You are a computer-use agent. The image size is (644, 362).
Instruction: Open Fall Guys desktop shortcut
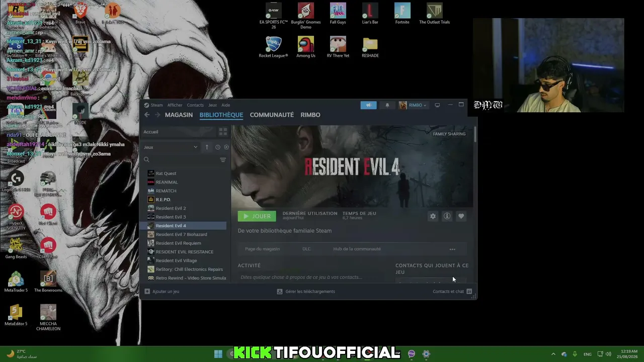338,14
